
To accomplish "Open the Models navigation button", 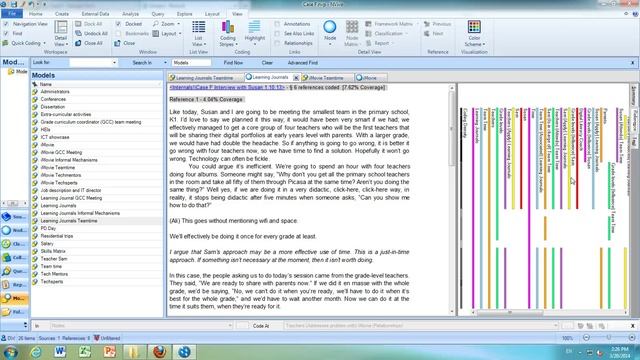I will pos(14,298).
